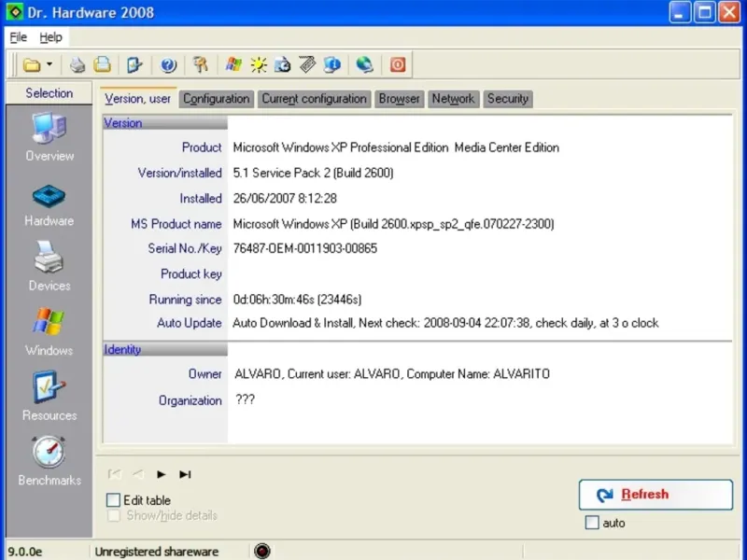
Task: Expand the folder icon dropdown arrow
Action: [x=49, y=64]
